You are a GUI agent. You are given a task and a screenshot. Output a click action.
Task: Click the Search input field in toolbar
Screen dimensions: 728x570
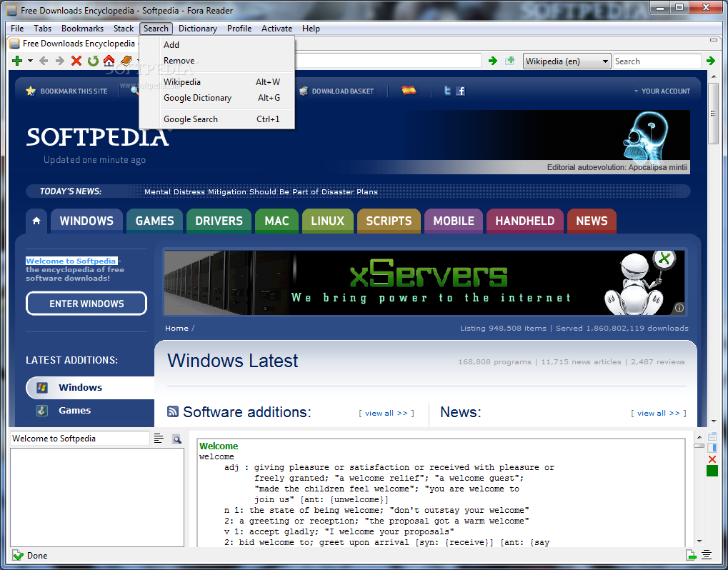click(657, 61)
